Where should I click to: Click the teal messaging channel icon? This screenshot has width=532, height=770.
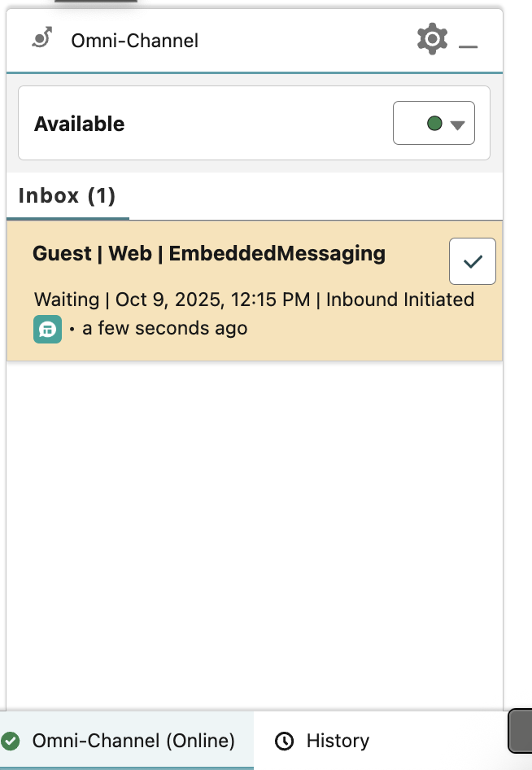click(47, 329)
